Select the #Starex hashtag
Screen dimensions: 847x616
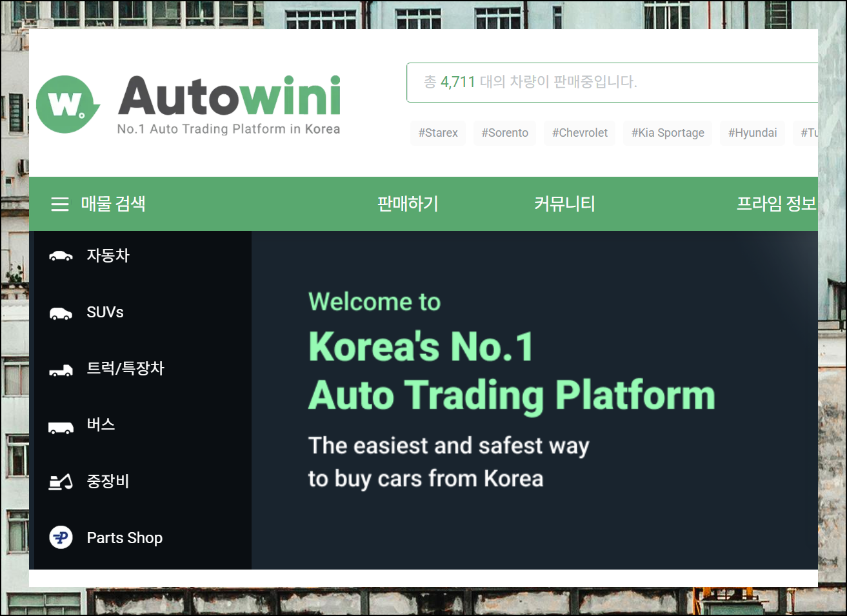point(438,133)
